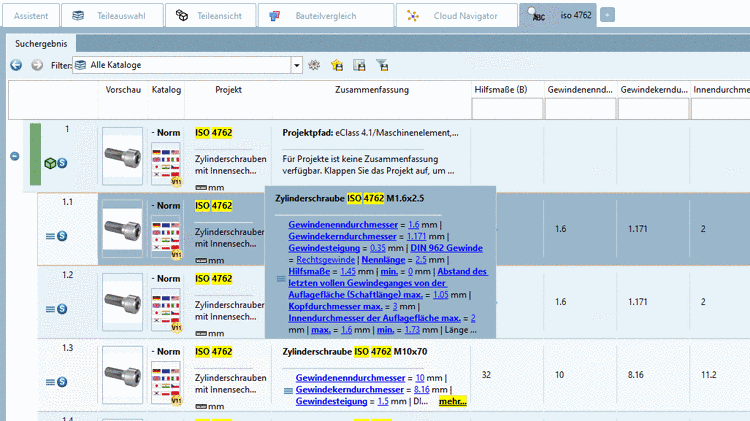Click catalog flags icon in row 1.3
750x421 pixels.
point(166,383)
